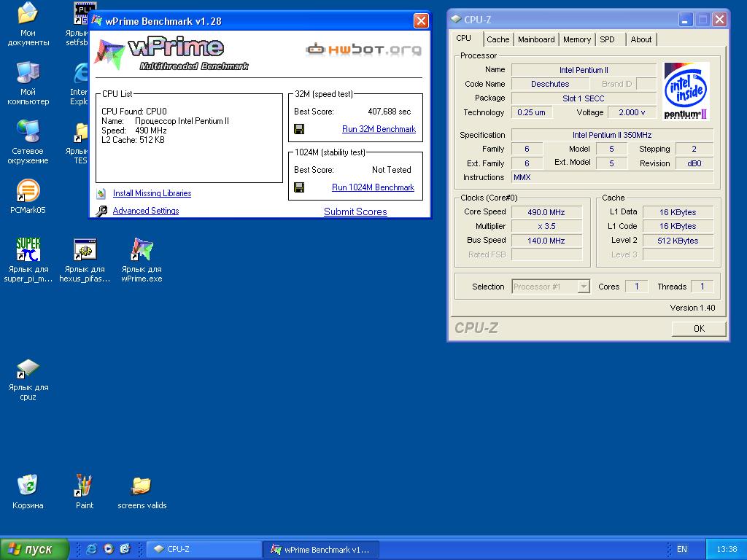This screenshot has width=747, height=560.
Task: Click the Core Speed 490.0 MHz field
Action: pos(546,212)
